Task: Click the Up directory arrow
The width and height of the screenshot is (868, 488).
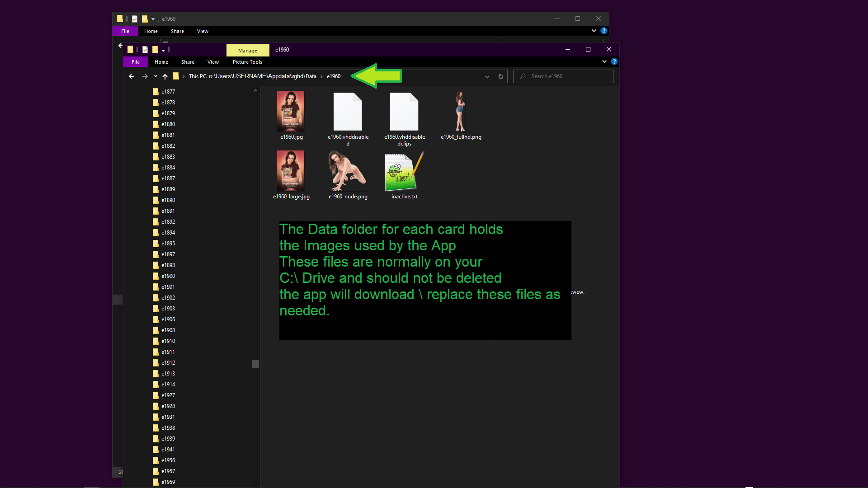Action: tap(165, 76)
